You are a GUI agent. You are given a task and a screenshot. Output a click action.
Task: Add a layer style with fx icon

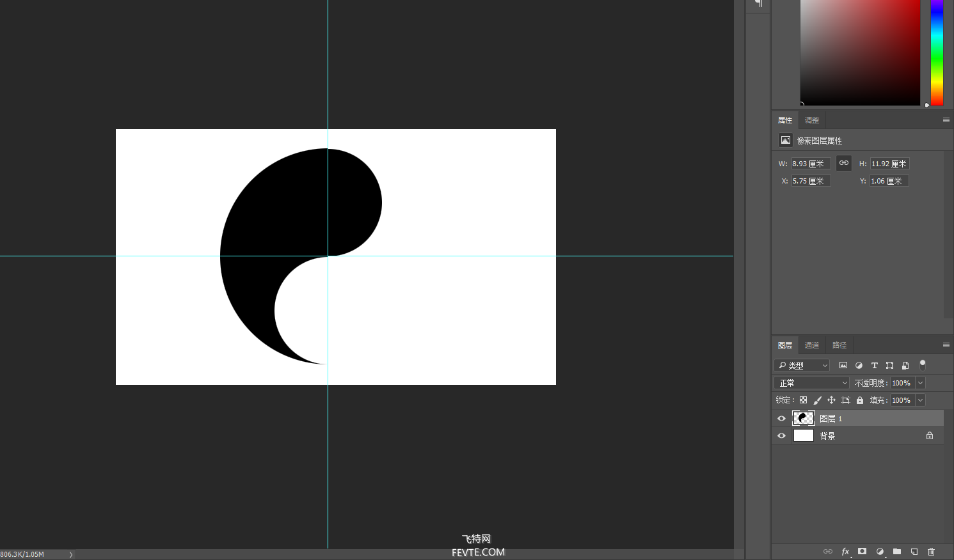click(x=845, y=551)
